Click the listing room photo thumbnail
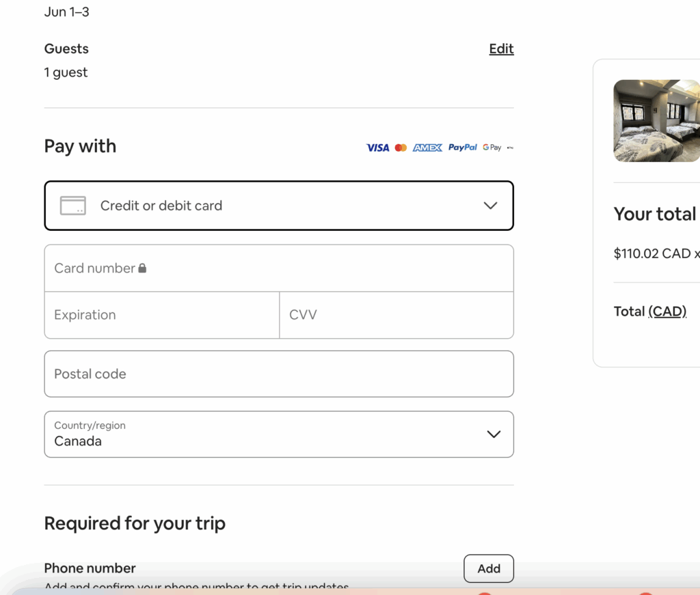Screen dimensions: 700x595 click(x=656, y=121)
